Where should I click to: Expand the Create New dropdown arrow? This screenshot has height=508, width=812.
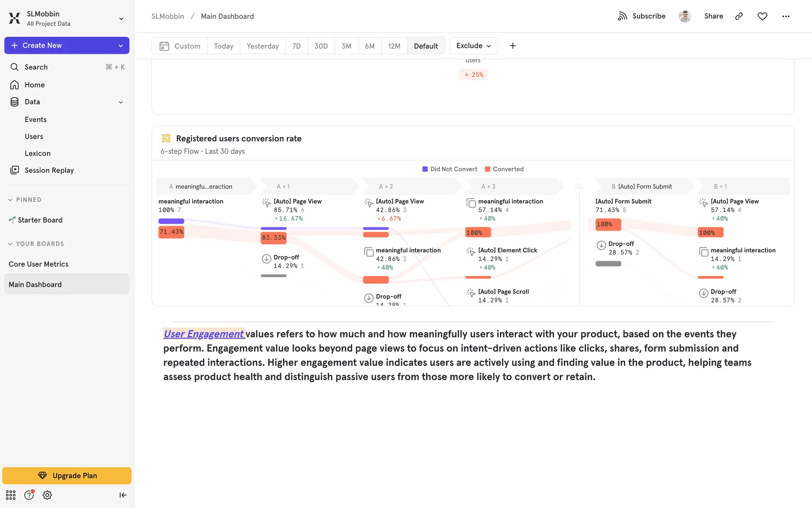pos(121,46)
